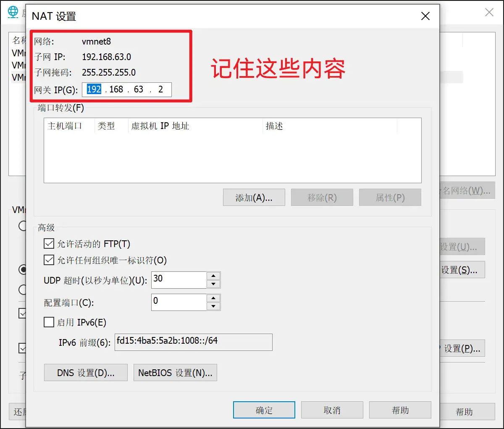Image resolution: width=504 pixels, height=429 pixels.
Task: Cancel changes with 取消 button
Action: pyautogui.click(x=332, y=410)
